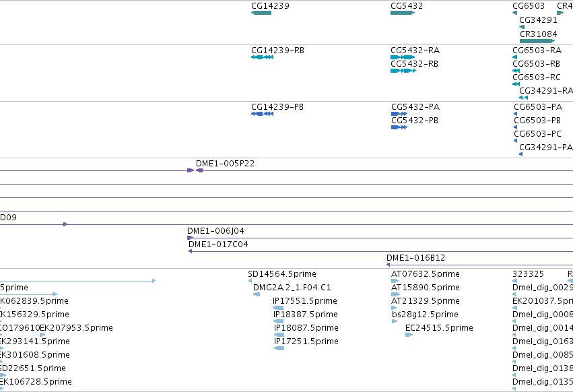Select the CG5432-PB protein glyph
The height and width of the screenshot is (392, 573).
pos(399,127)
